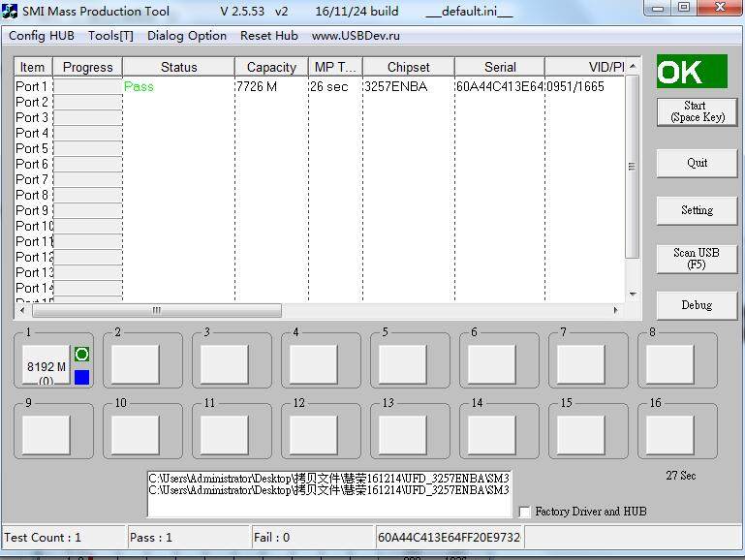Select empty port slot 14
This screenshot has width=745, height=560.
click(x=492, y=435)
